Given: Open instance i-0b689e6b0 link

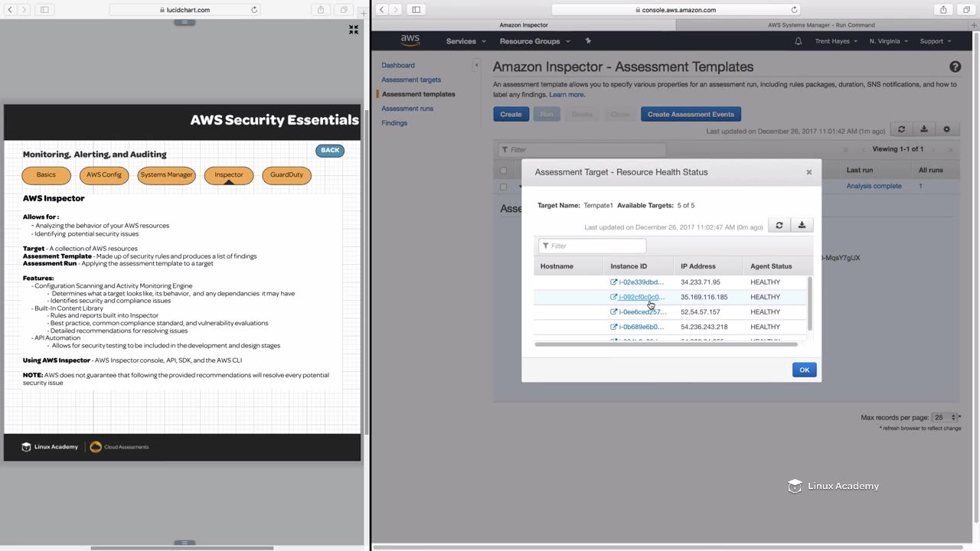Looking at the screenshot, I should click(x=637, y=327).
